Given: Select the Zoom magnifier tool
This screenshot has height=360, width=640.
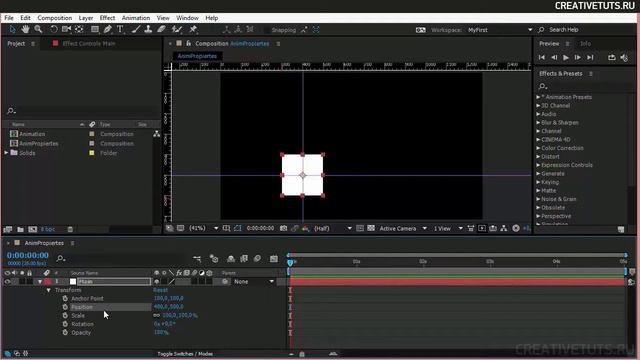Looking at the screenshot, I should (38, 29).
